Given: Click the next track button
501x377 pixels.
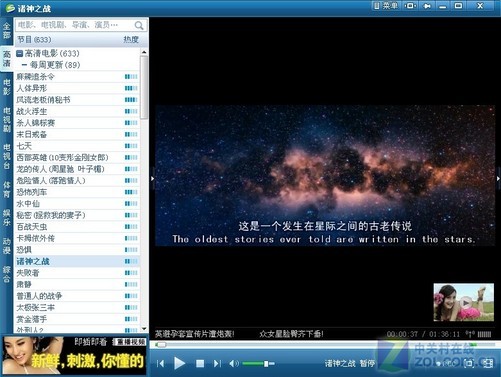Looking at the screenshot, I should point(217,363).
